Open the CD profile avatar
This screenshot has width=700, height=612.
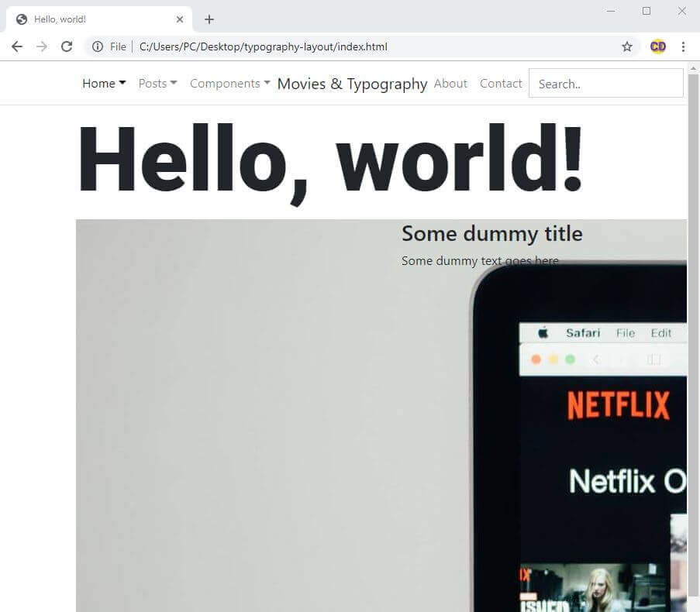pos(657,46)
